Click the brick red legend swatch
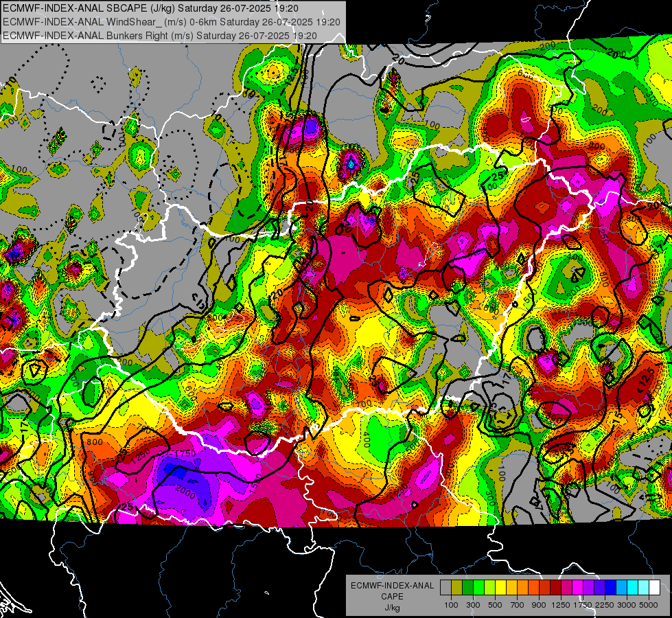 click(545, 588)
